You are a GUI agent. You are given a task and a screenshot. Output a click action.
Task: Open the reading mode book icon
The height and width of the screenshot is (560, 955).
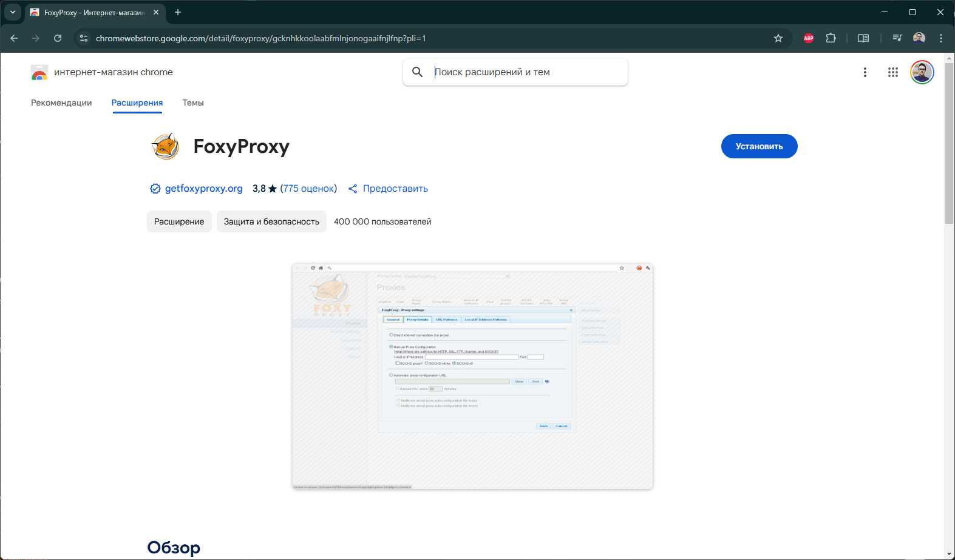tap(863, 38)
